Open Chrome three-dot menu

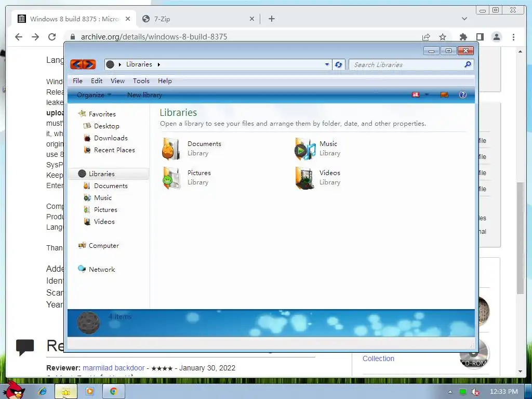(513, 37)
